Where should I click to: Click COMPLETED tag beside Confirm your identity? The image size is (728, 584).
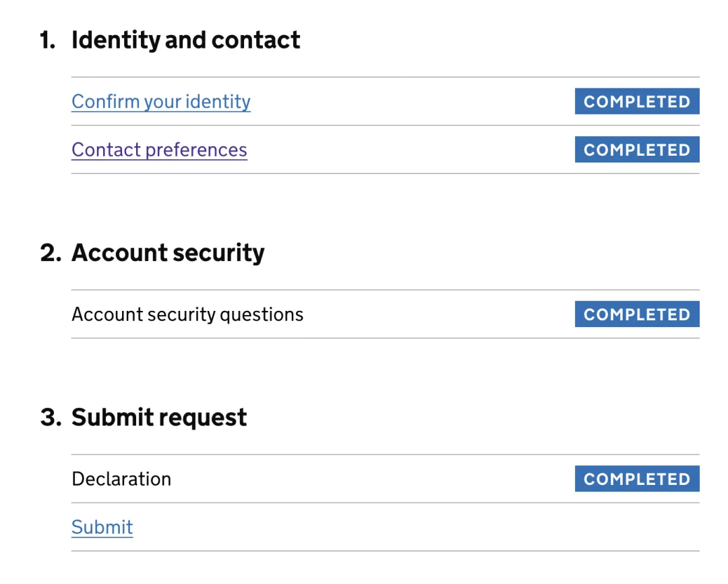(x=636, y=102)
